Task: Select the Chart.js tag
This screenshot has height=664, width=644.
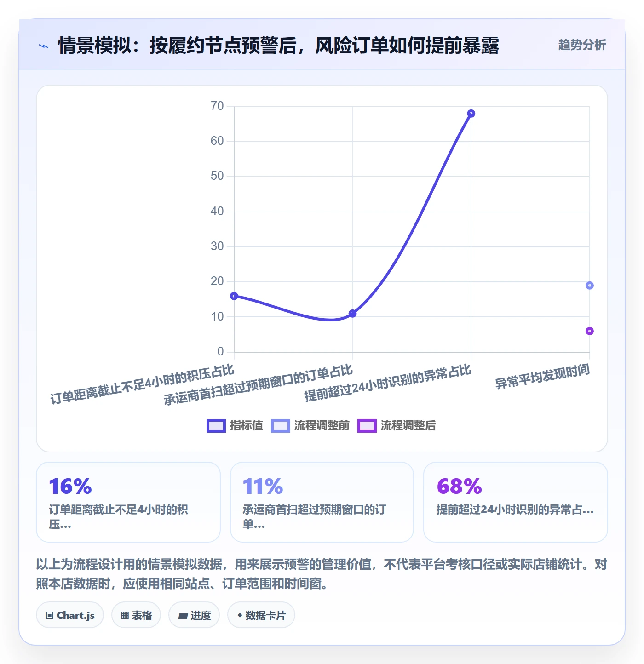Action: click(70, 615)
